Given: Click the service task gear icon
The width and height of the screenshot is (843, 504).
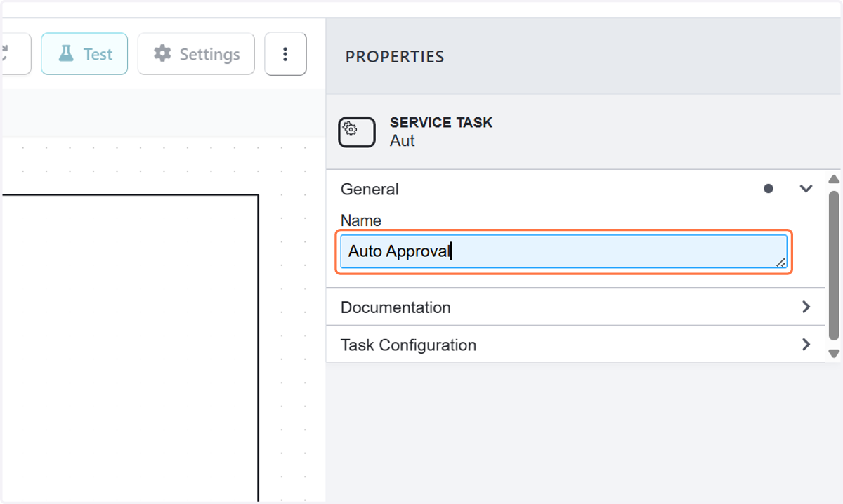Looking at the screenshot, I should click(356, 131).
